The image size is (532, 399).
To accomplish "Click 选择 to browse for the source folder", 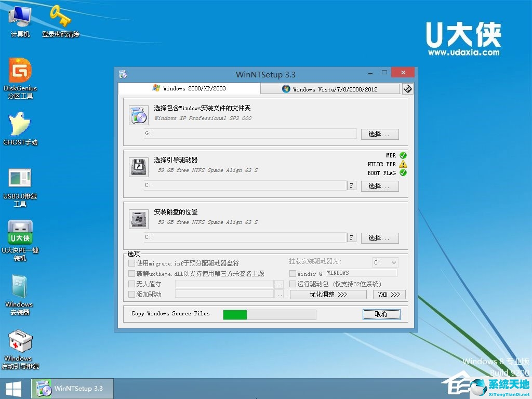I will 380,134.
